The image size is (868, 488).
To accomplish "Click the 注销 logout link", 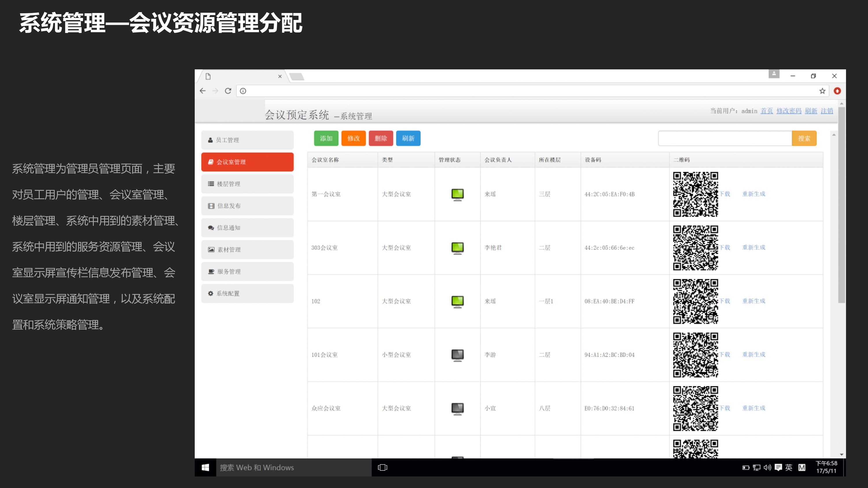I will (x=827, y=111).
